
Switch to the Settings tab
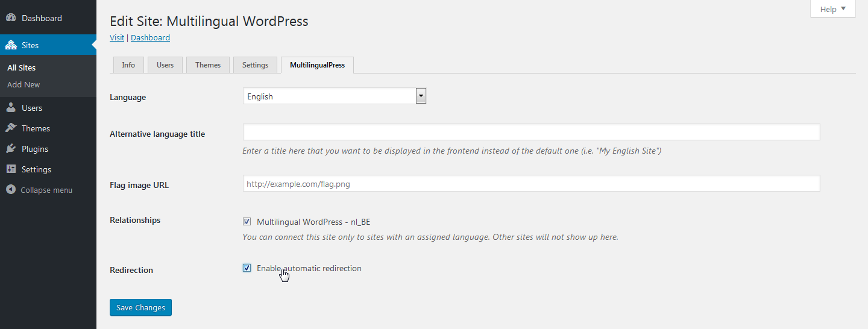tap(255, 65)
